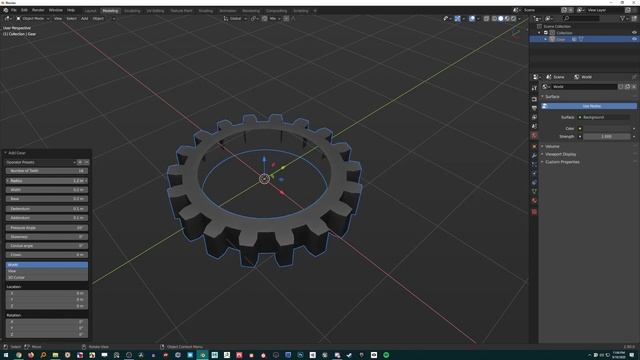Open the Object Data mesh tab

click(534, 191)
